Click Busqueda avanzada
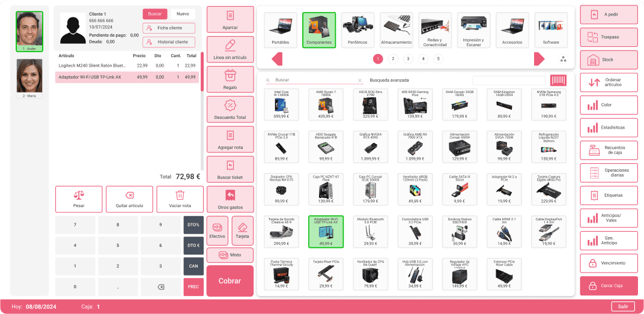This screenshot has width=644, height=314. click(x=389, y=80)
